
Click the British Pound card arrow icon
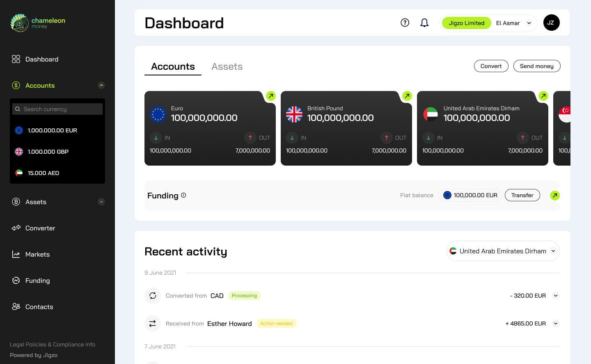click(x=407, y=96)
